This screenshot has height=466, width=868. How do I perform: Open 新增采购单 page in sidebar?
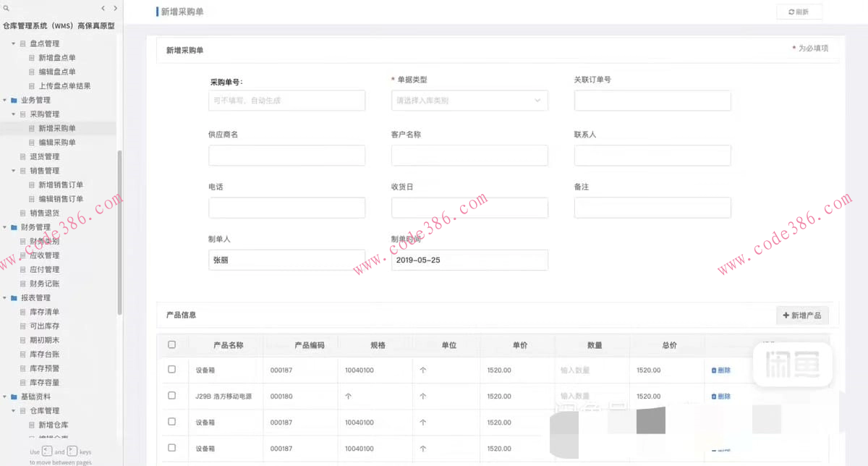(58, 128)
